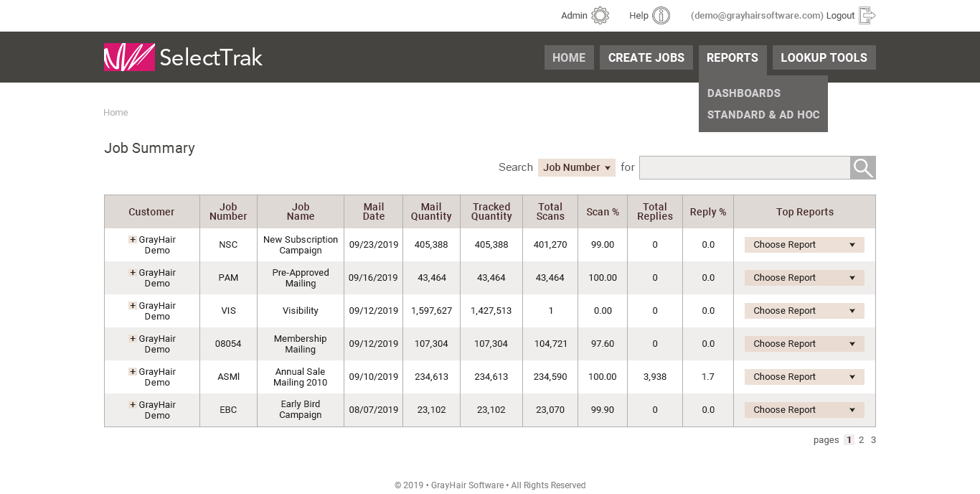The width and height of the screenshot is (980, 494).
Task: Expand the EBC job row plus icon
Action: (133, 405)
